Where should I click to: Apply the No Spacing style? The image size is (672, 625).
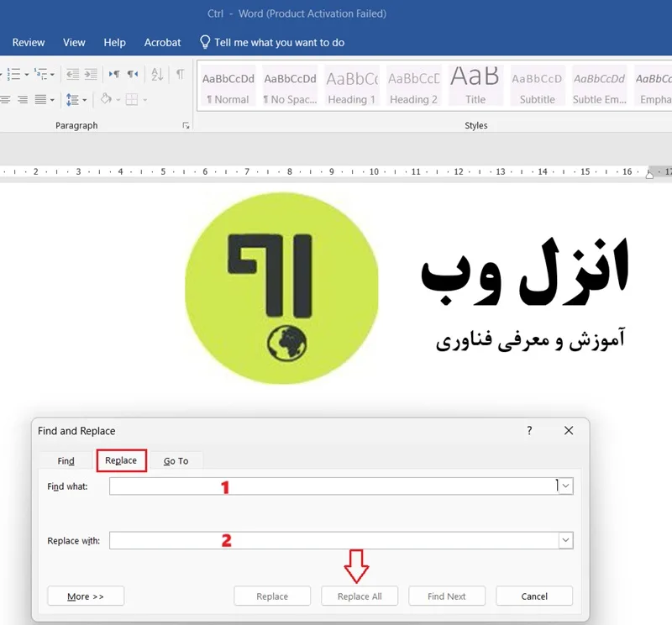coord(290,87)
